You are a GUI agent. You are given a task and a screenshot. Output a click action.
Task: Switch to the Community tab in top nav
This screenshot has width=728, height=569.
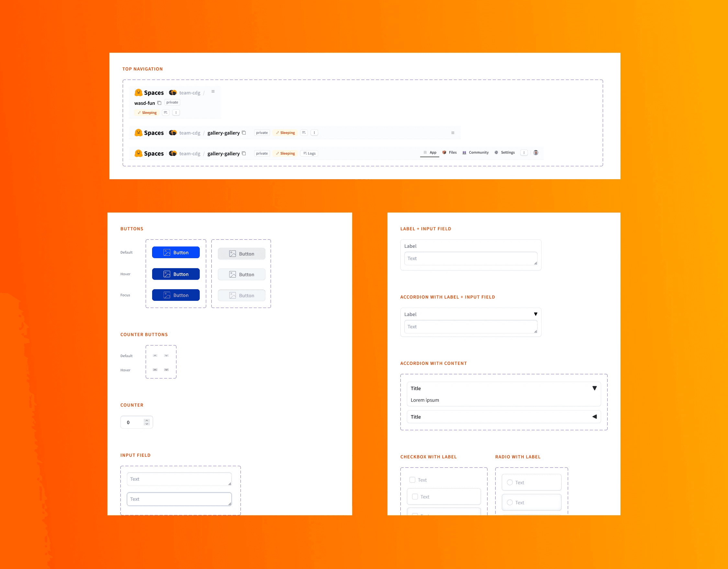(x=477, y=153)
